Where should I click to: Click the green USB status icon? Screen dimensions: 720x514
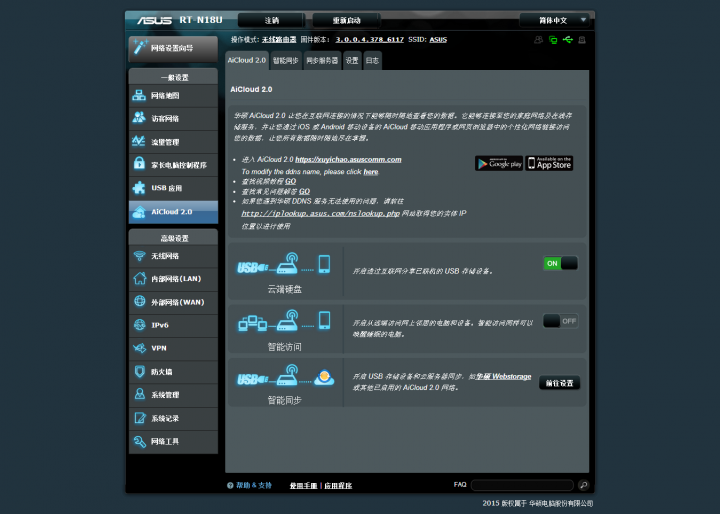[x=568, y=40]
